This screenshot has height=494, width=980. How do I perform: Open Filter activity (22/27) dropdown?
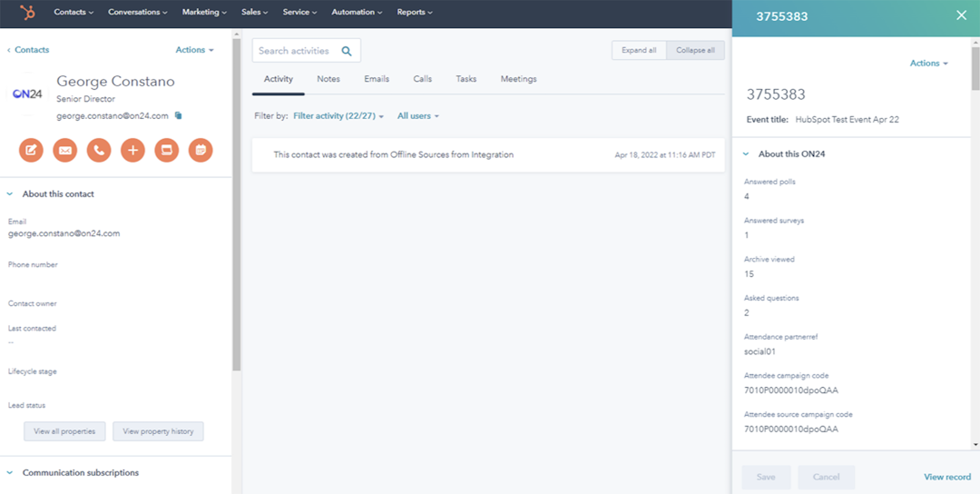pos(338,115)
